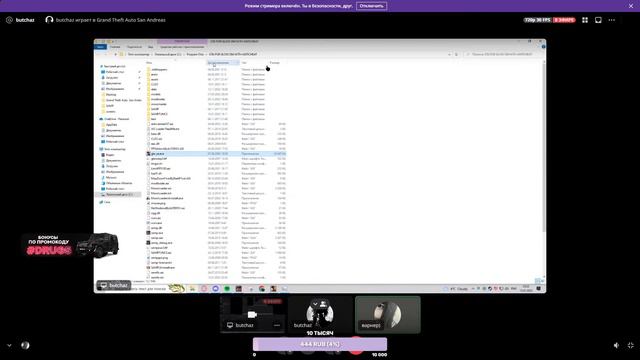Screen dimensions: 640x360
Task: Open the address bar history dropdown
Action: [x=449, y=54]
